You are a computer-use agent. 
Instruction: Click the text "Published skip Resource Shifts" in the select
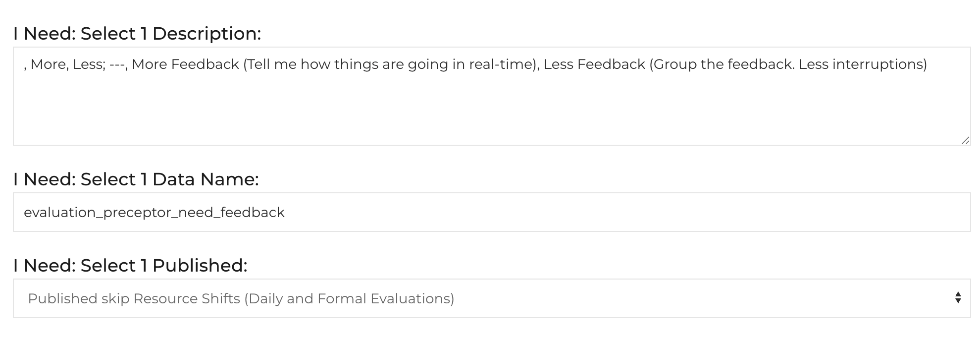click(134, 299)
